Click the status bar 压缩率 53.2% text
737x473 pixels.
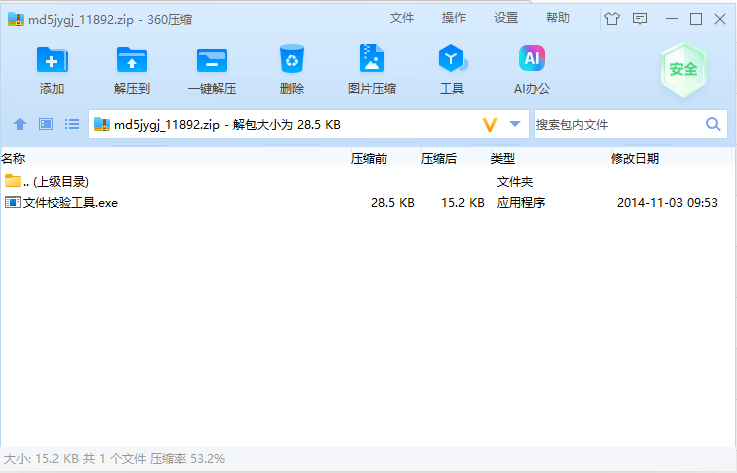[188, 458]
